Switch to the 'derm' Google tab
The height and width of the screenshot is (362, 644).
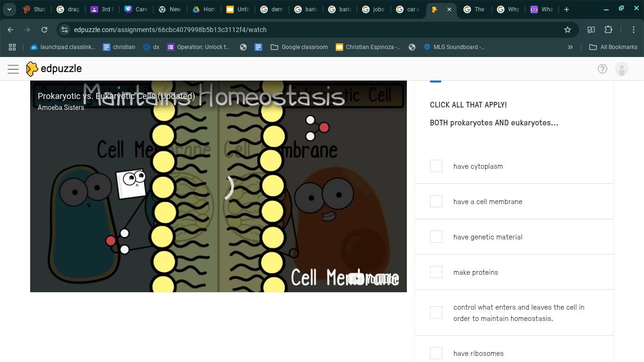[272, 9]
